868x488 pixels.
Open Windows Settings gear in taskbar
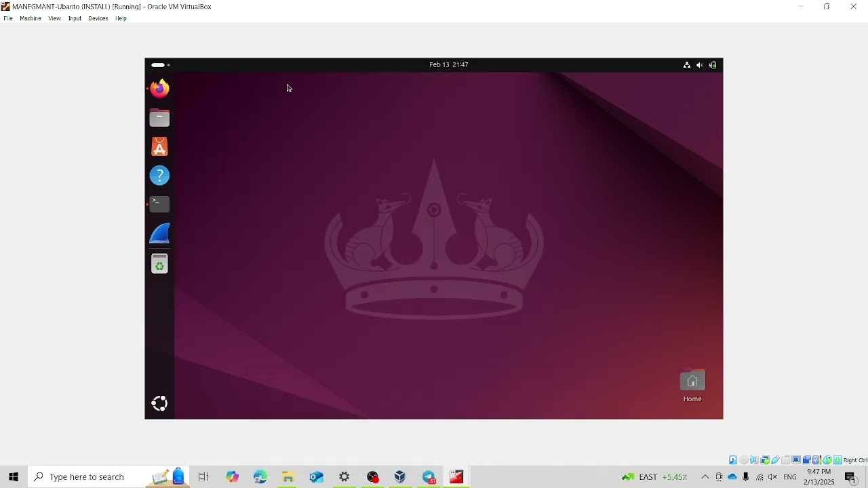(x=345, y=477)
